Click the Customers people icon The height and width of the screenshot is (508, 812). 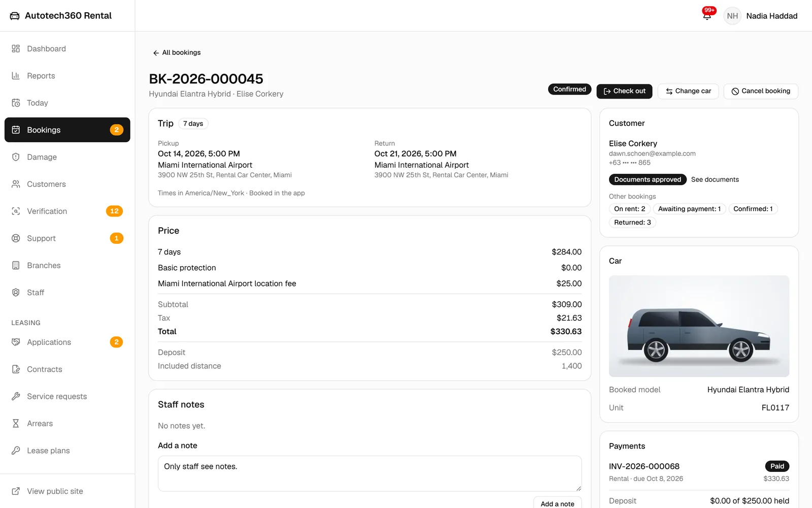(x=16, y=184)
